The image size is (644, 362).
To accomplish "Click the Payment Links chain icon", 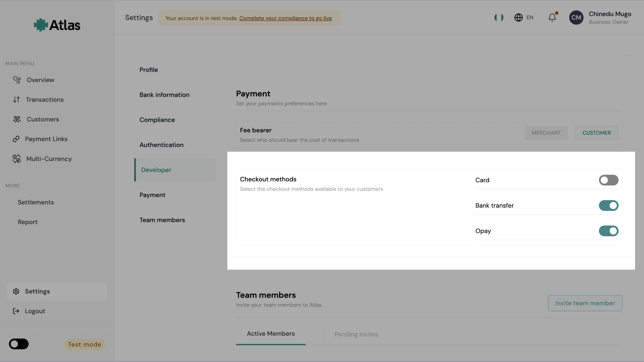I will click(x=16, y=139).
